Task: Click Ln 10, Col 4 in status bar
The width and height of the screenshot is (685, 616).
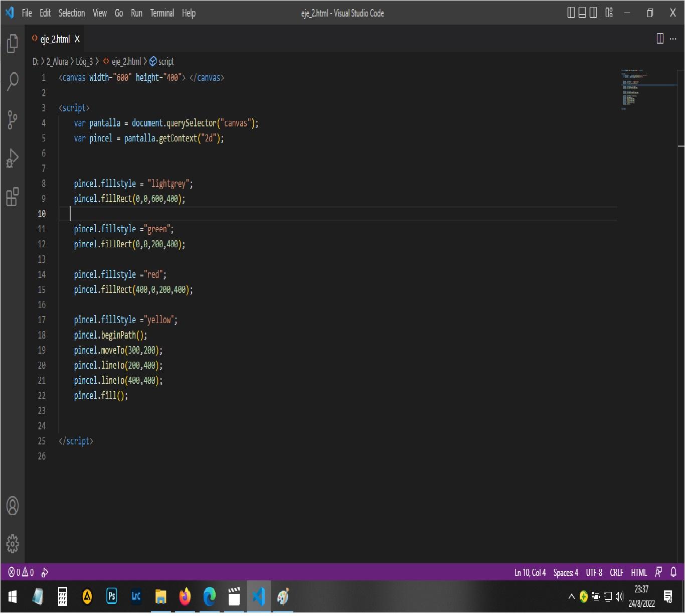Action: [530, 572]
